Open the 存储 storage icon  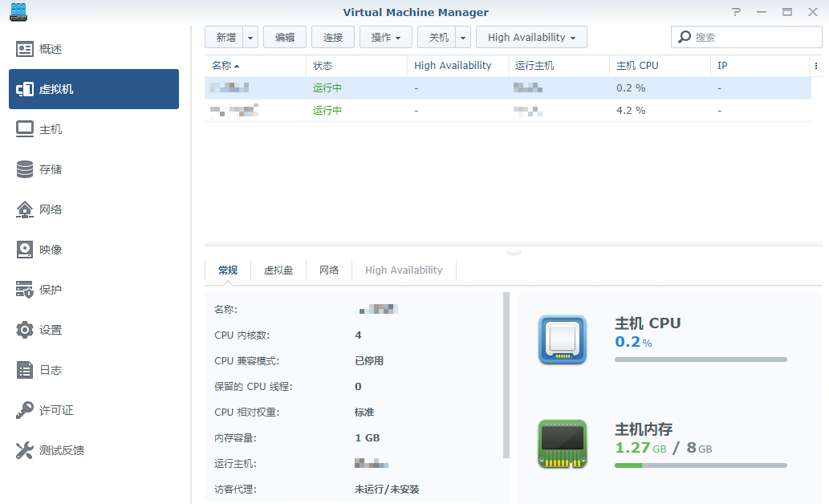25,169
